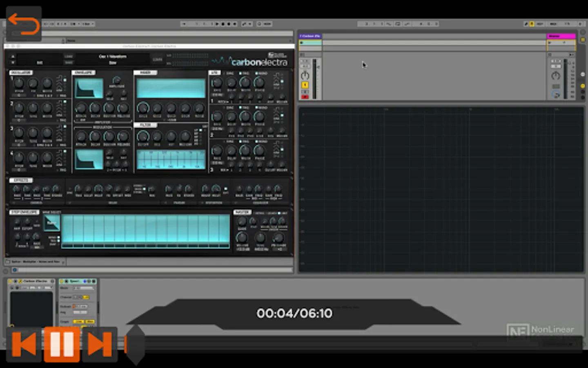Image resolution: width=588 pixels, height=368 pixels.
Task: Click the Save preset button
Action: tap(69, 63)
